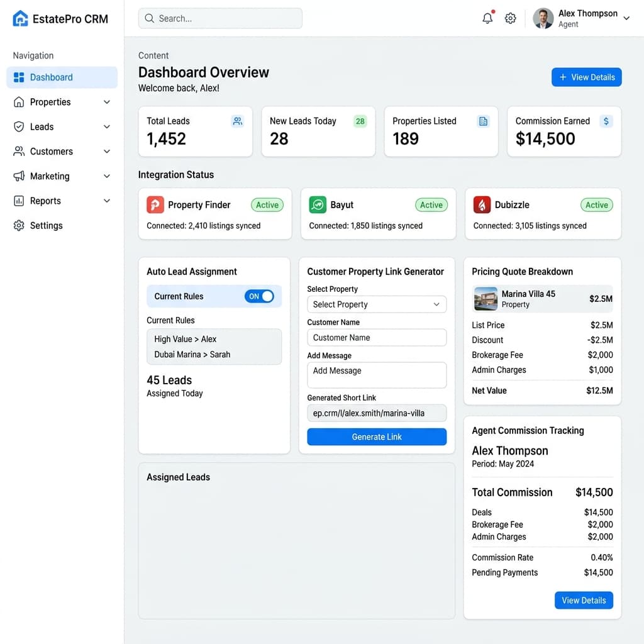Open Marketing in the sidebar

click(62, 176)
